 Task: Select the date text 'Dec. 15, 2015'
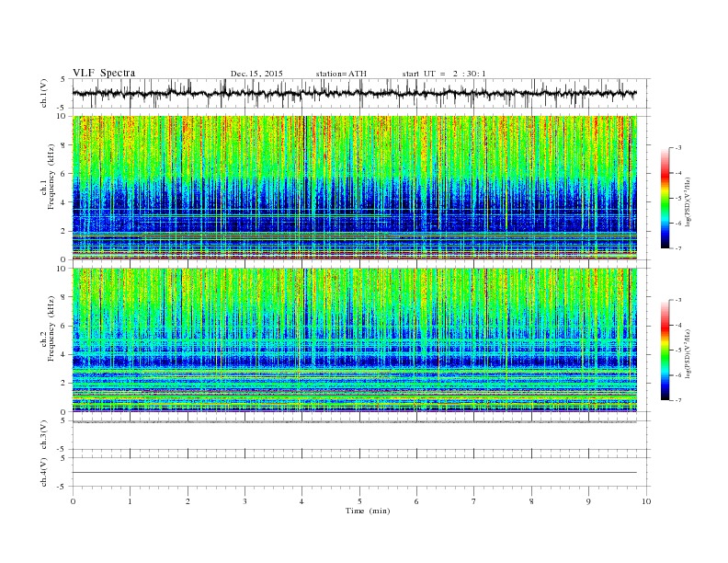pyautogui.click(x=256, y=74)
